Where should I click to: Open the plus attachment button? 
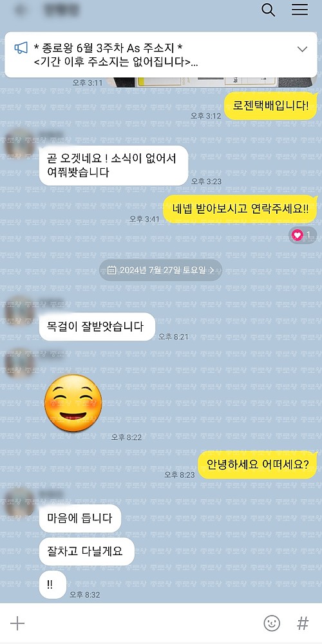pos(17,623)
